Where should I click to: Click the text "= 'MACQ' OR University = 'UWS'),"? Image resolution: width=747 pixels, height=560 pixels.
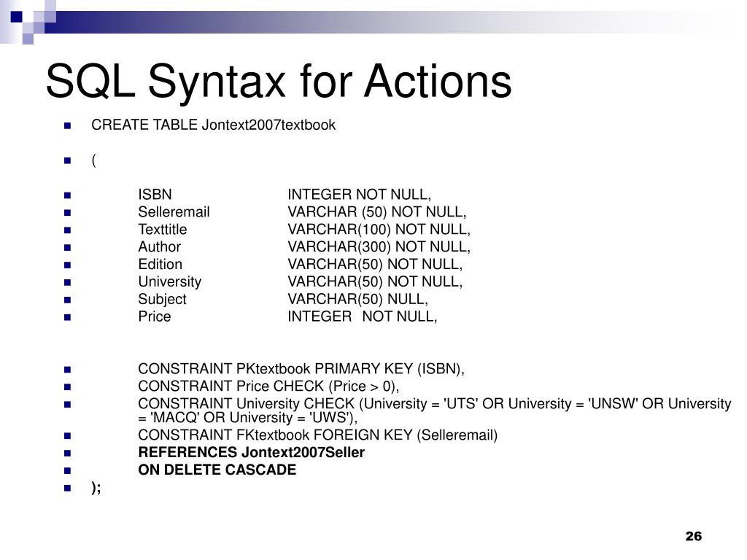click(x=248, y=418)
